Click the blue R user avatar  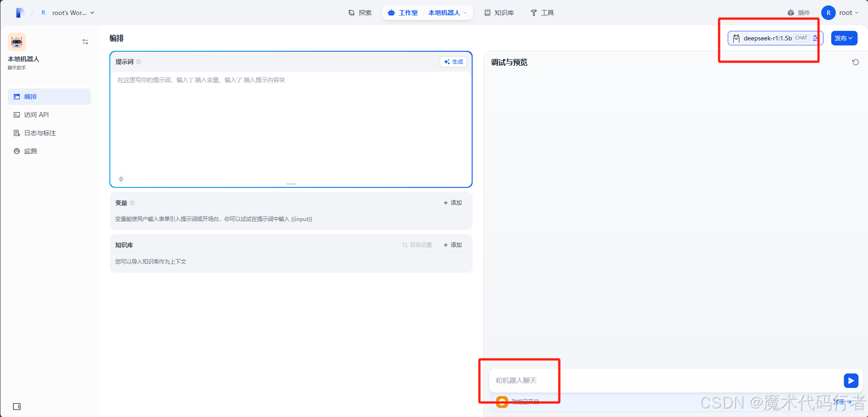click(x=829, y=13)
